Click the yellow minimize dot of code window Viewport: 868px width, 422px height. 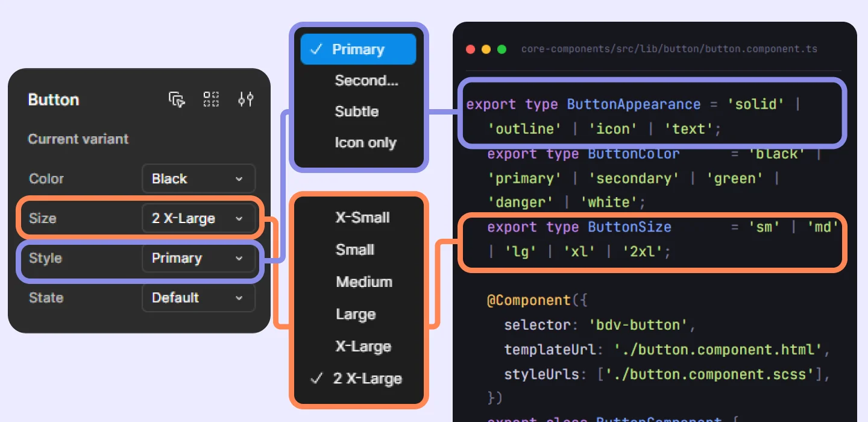pyautogui.click(x=486, y=49)
